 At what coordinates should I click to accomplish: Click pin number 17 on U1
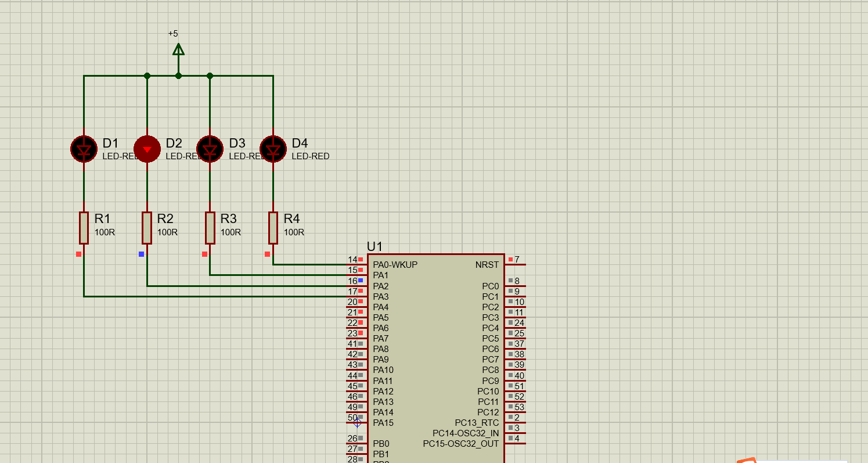coord(352,291)
